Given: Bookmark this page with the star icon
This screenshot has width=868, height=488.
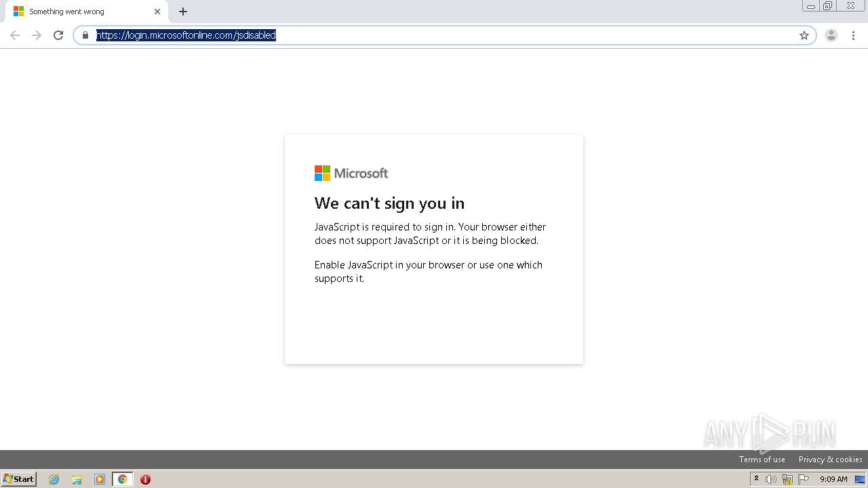Looking at the screenshot, I should coord(804,35).
